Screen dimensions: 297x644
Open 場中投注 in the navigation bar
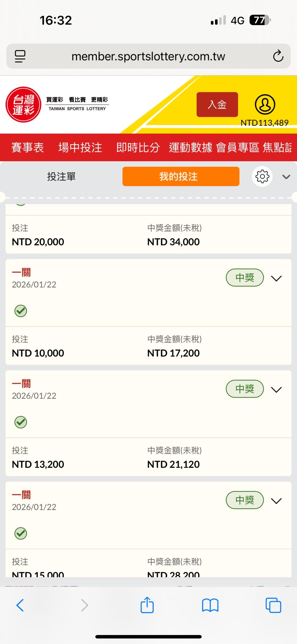click(x=80, y=147)
